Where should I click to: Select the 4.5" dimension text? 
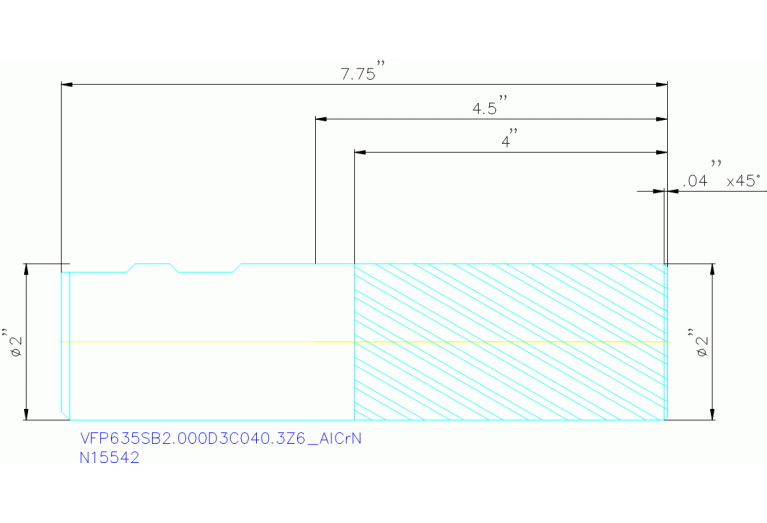(x=490, y=106)
